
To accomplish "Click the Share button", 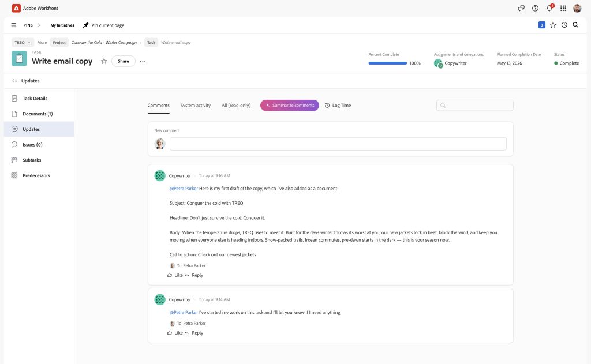I will (x=124, y=61).
